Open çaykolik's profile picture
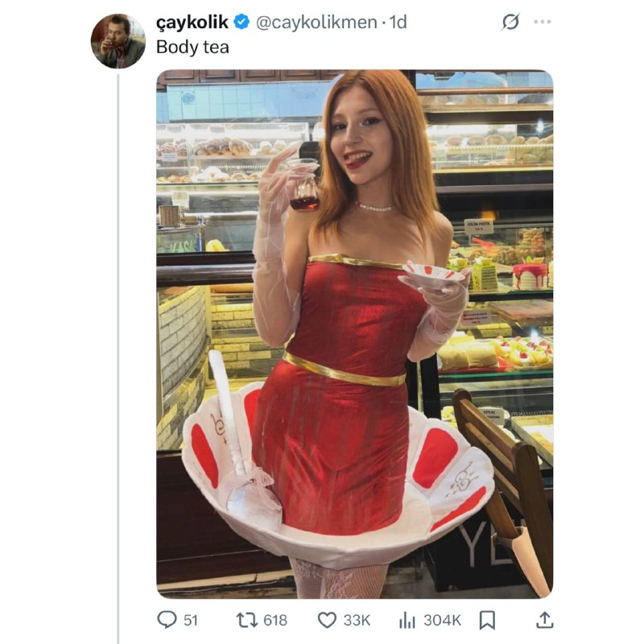644x644 pixels. (118, 41)
